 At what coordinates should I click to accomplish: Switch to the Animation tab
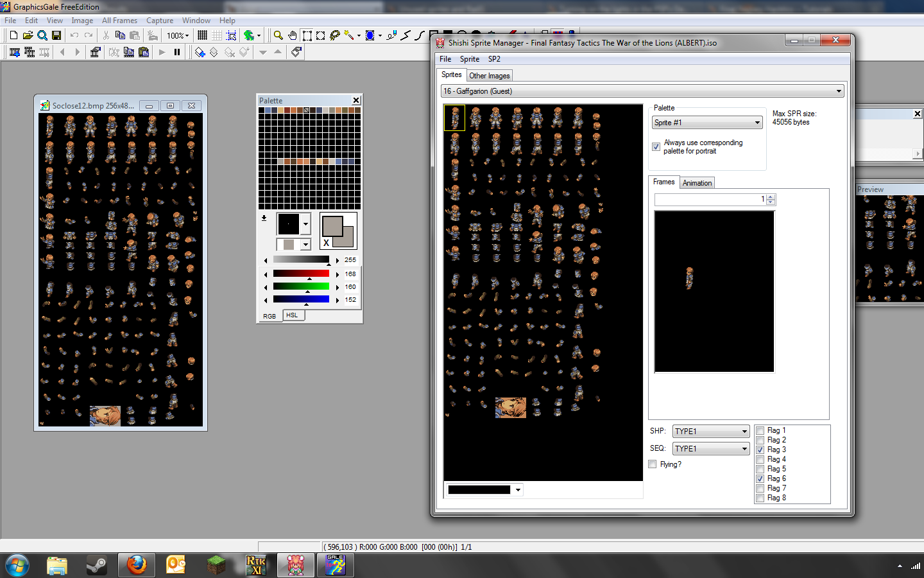697,183
